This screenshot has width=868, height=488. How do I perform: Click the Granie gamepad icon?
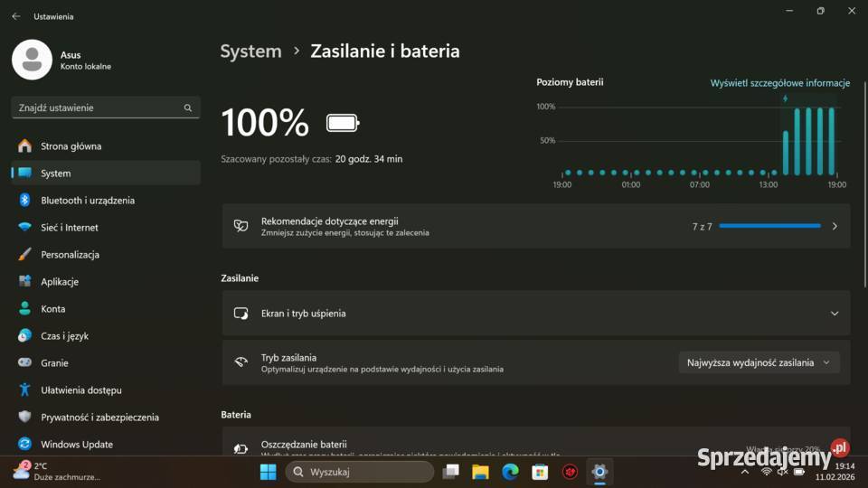(x=24, y=362)
